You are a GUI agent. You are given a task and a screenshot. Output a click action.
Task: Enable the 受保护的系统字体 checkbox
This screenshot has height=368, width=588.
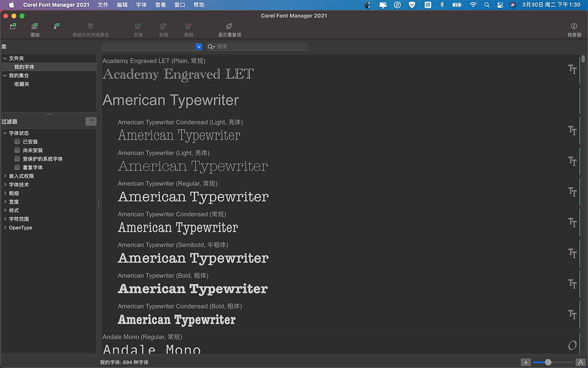[17, 158]
